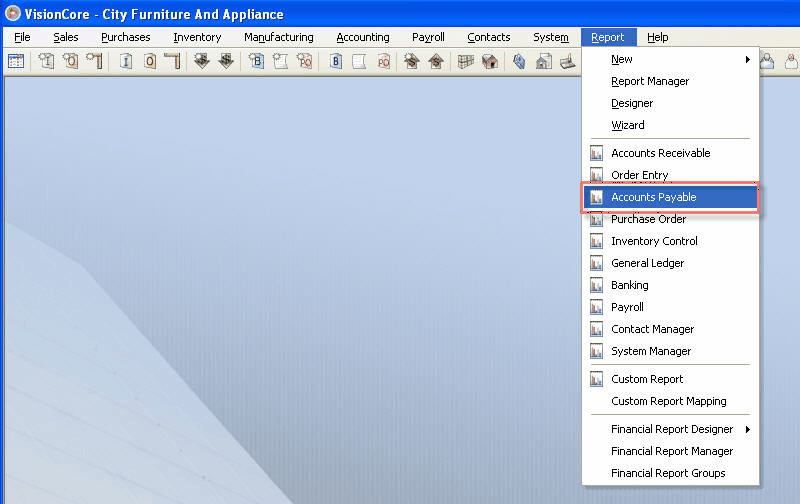The width and height of the screenshot is (800, 504).
Task: Click the up-arrow dollar icon with starburst
Action: click(411, 61)
